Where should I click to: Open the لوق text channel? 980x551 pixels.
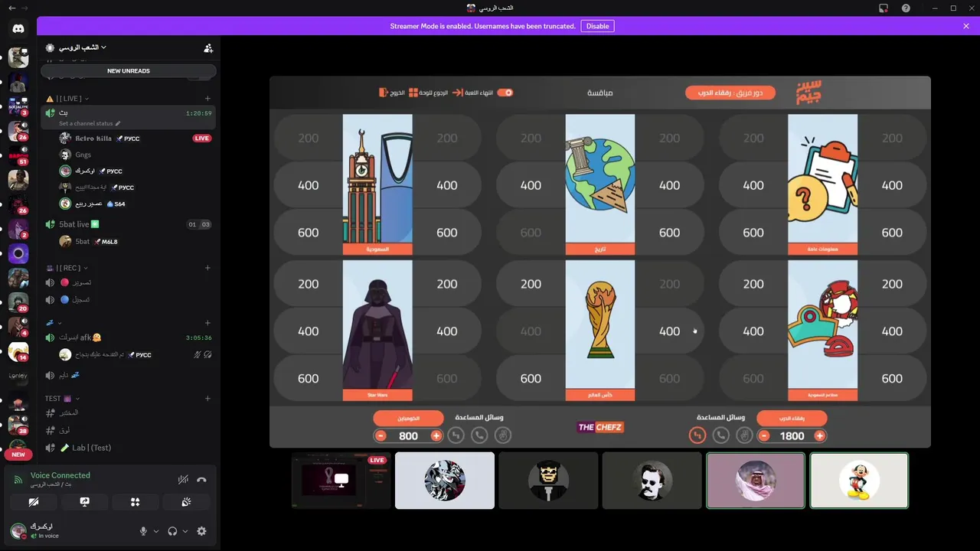(129, 430)
